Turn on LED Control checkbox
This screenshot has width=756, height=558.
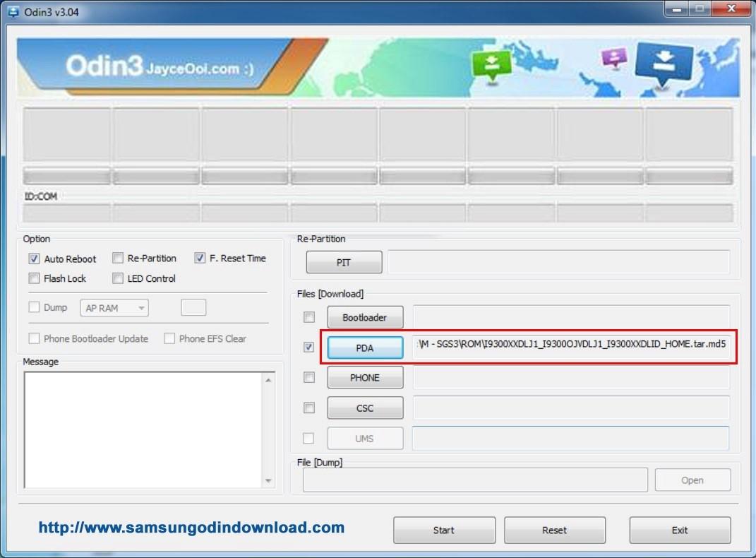(118, 278)
